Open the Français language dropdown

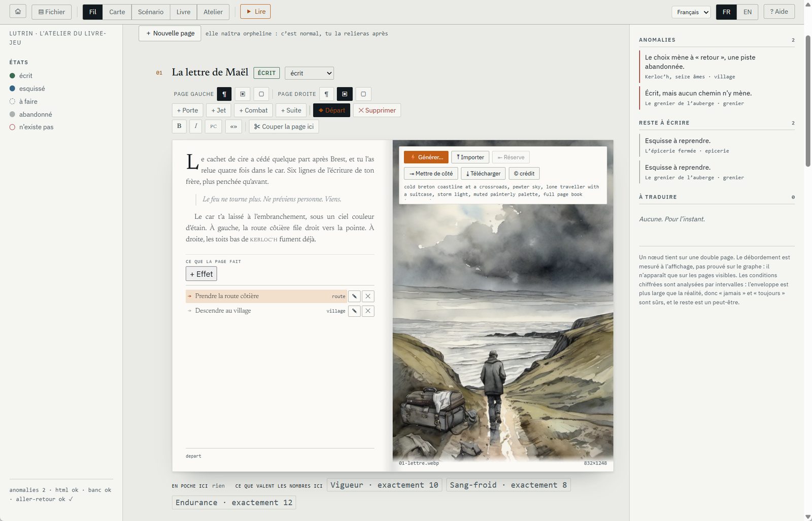pos(691,12)
